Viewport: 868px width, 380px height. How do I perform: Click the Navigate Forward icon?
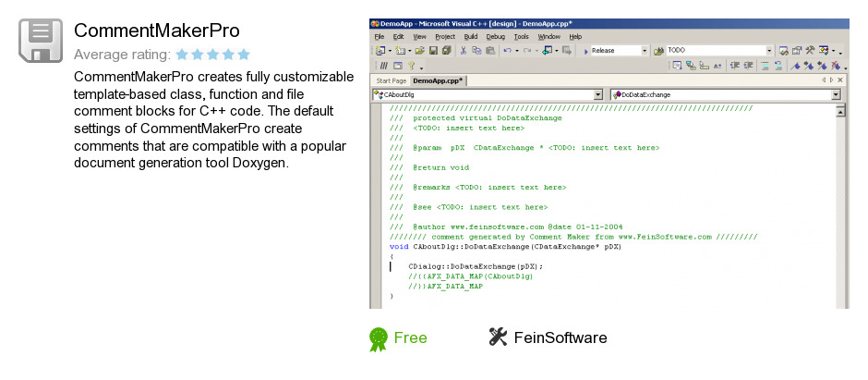pyautogui.click(x=566, y=51)
